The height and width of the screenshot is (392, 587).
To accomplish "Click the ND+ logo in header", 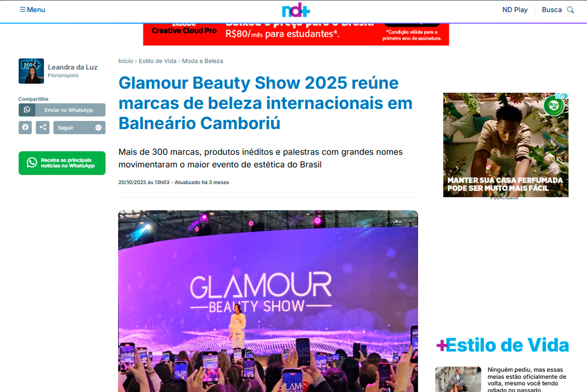I will (296, 10).
